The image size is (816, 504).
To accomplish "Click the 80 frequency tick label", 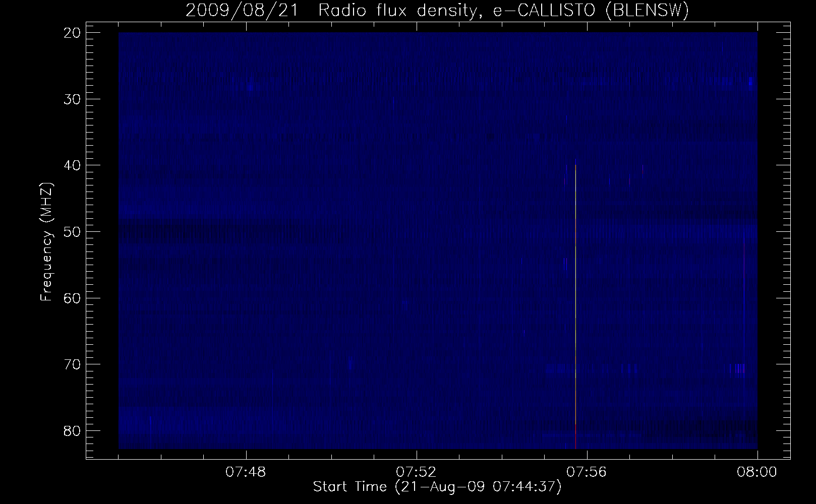I will point(71,430).
